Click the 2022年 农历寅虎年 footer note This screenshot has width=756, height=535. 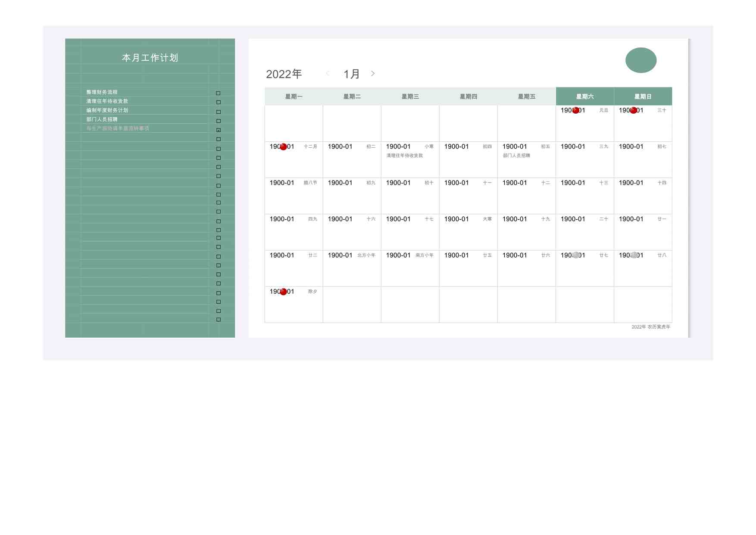651,327
